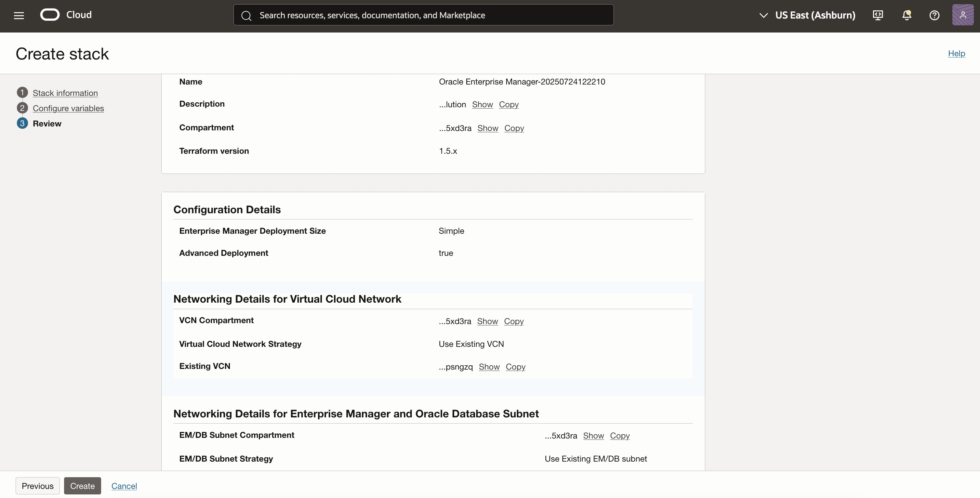Click the step 3 Review circle
The height and width of the screenshot is (498, 980).
[22, 123]
